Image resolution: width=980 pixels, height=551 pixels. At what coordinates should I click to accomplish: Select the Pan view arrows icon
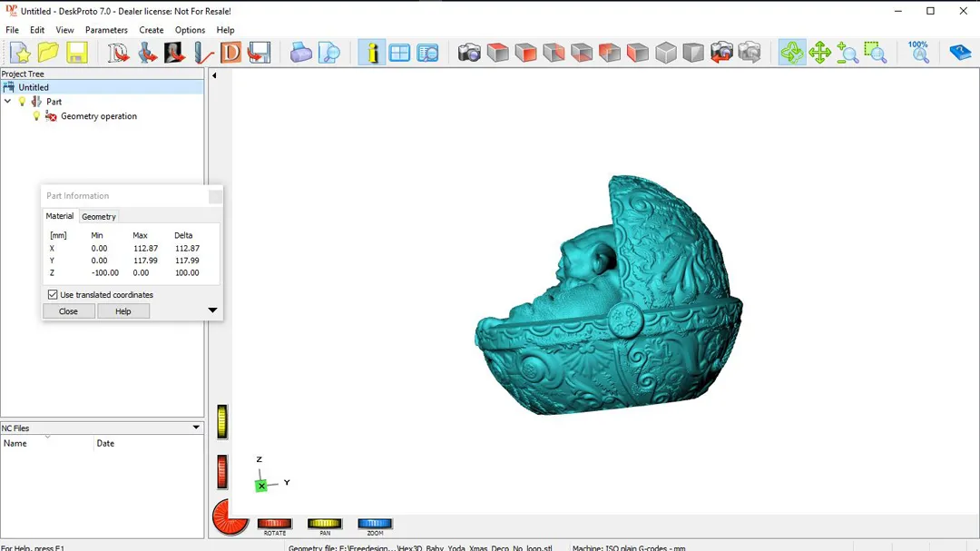pyautogui.click(x=819, y=53)
